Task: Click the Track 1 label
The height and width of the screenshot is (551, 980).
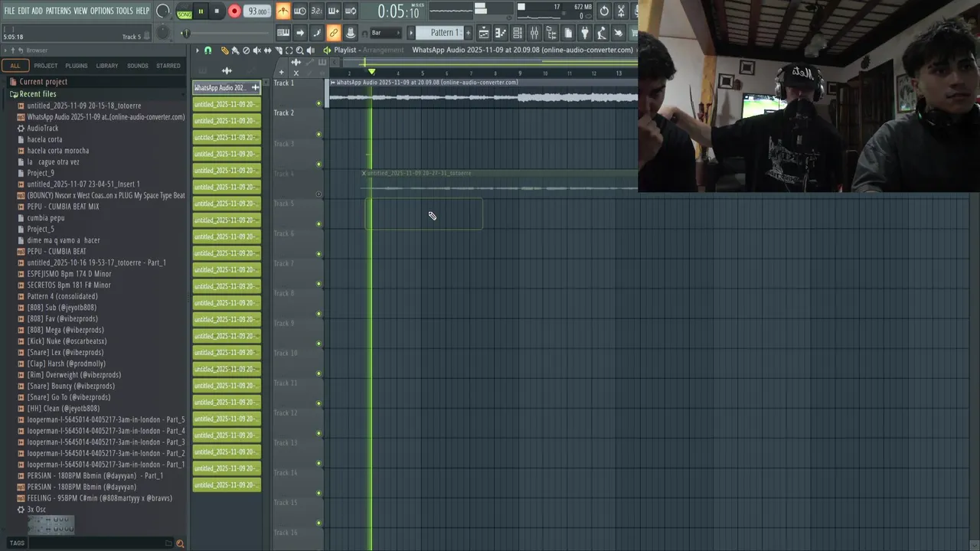Action: pos(284,83)
